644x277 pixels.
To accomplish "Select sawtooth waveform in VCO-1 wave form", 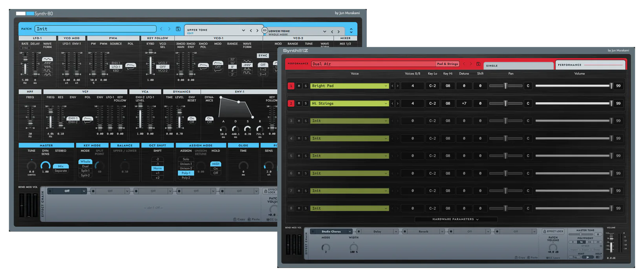I will [247, 66].
